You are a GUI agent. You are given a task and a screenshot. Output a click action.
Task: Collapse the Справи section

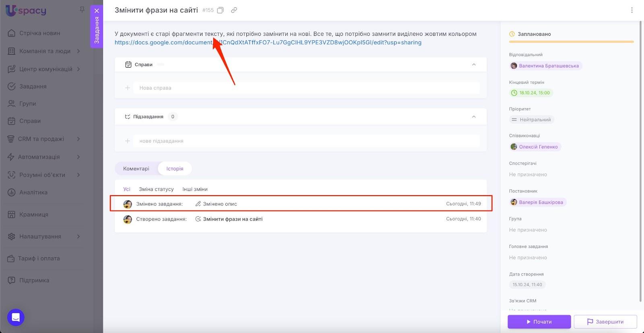point(474,64)
